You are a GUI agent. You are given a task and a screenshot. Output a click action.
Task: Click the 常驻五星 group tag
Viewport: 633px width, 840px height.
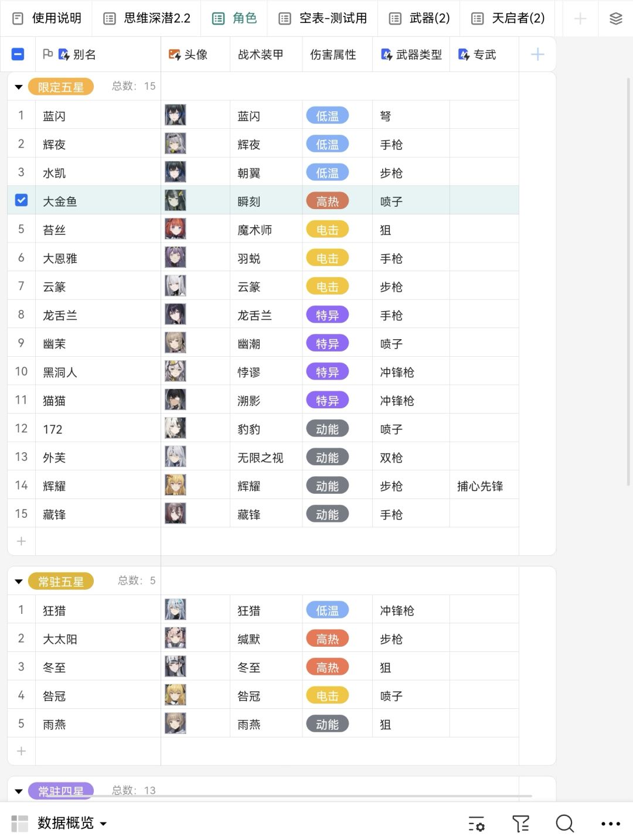(x=61, y=582)
